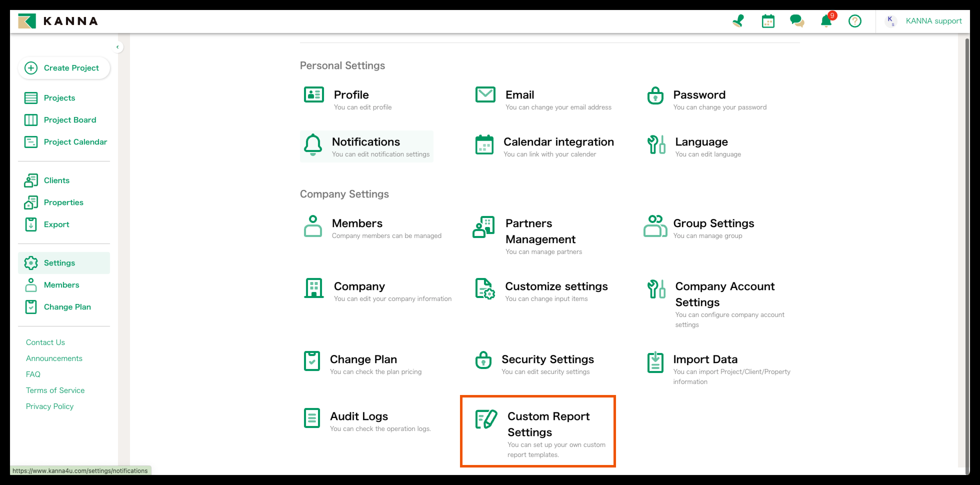
Task: Click the Calendar integration icon
Action: click(x=484, y=145)
